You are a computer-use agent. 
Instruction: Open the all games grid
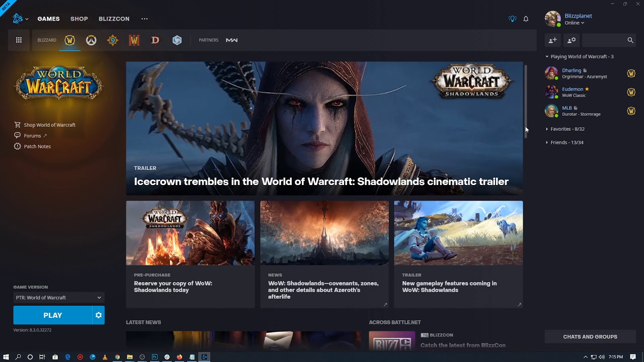point(19,40)
